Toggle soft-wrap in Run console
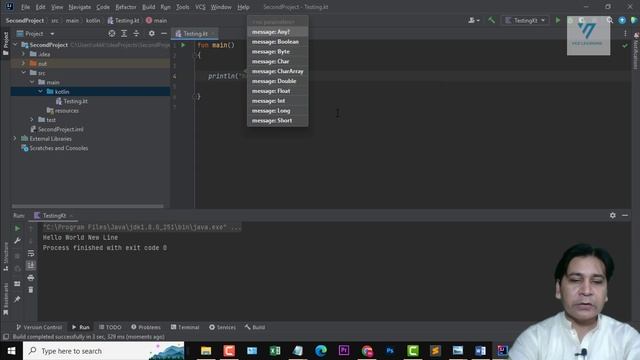Viewport: 640px width, 360px height. point(31,253)
